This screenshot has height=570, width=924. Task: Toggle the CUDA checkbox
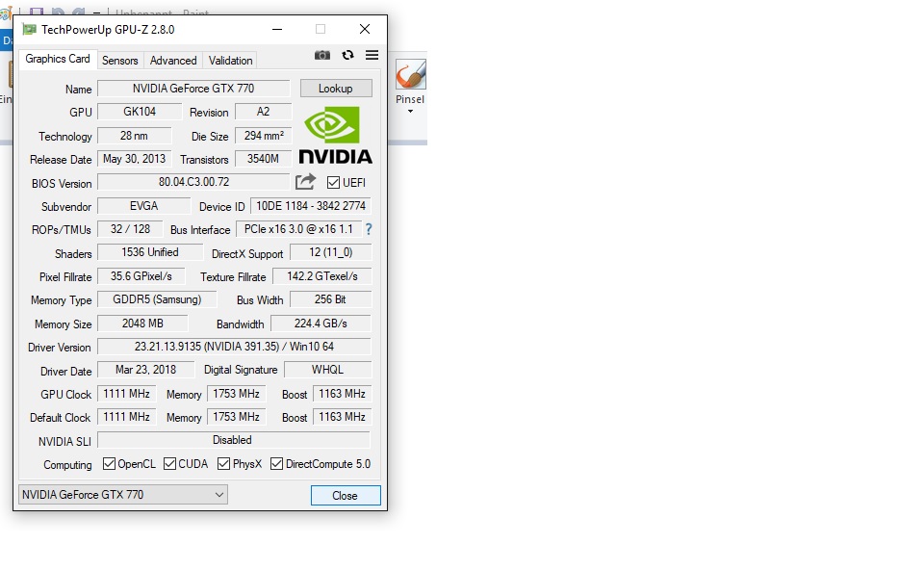169,464
